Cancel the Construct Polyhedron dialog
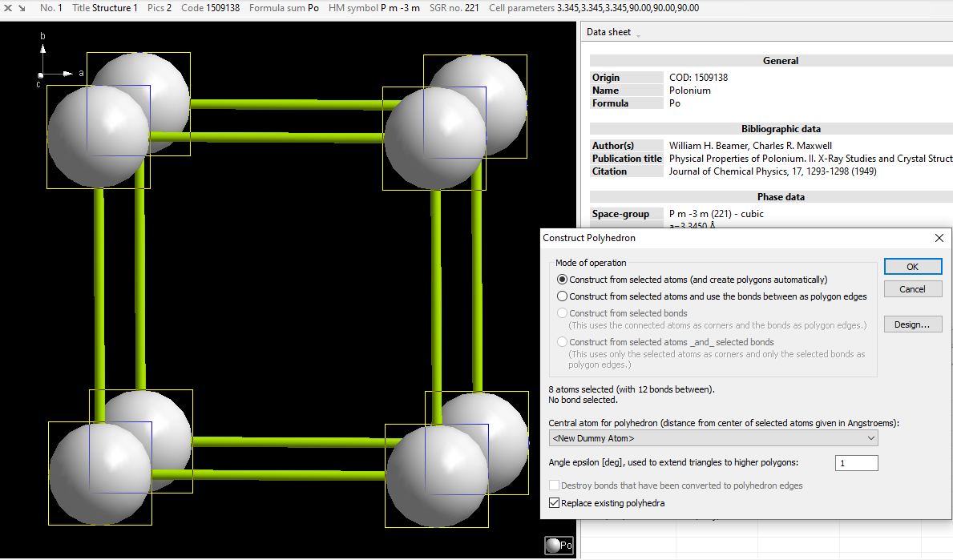Image resolution: width=953 pixels, height=560 pixels. click(913, 288)
